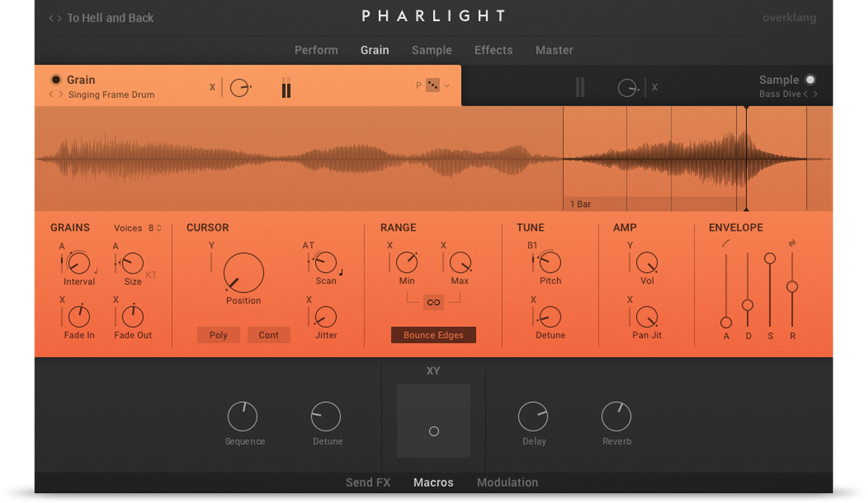Screen dimensions: 868x503
Task: Switch to the Sample tab
Action: 432,50
